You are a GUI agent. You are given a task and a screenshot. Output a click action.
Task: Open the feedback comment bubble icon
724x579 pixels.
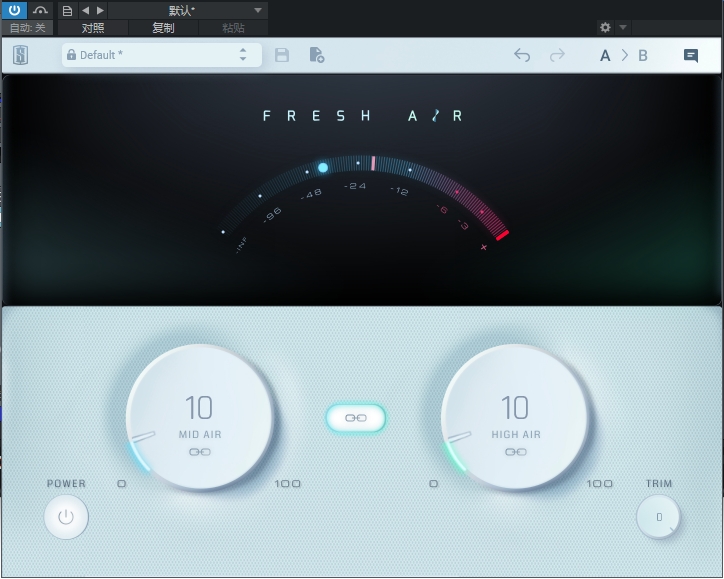pyautogui.click(x=690, y=55)
